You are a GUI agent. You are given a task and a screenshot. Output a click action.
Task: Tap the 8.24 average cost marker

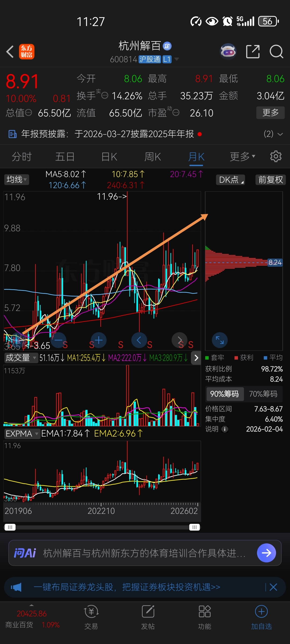pos(275,262)
